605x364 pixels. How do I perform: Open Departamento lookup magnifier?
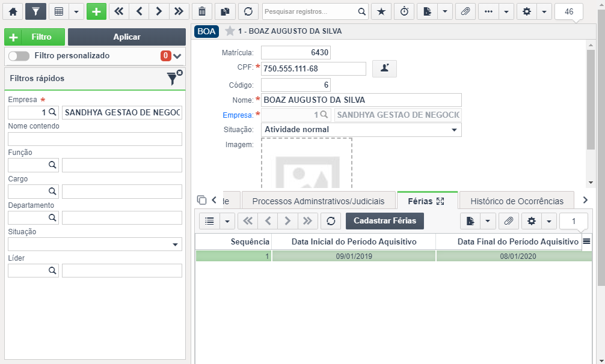point(52,217)
